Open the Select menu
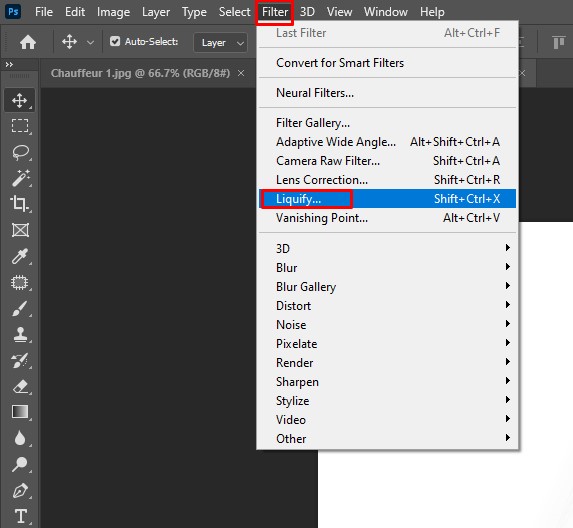The height and width of the screenshot is (528, 573). pos(234,12)
